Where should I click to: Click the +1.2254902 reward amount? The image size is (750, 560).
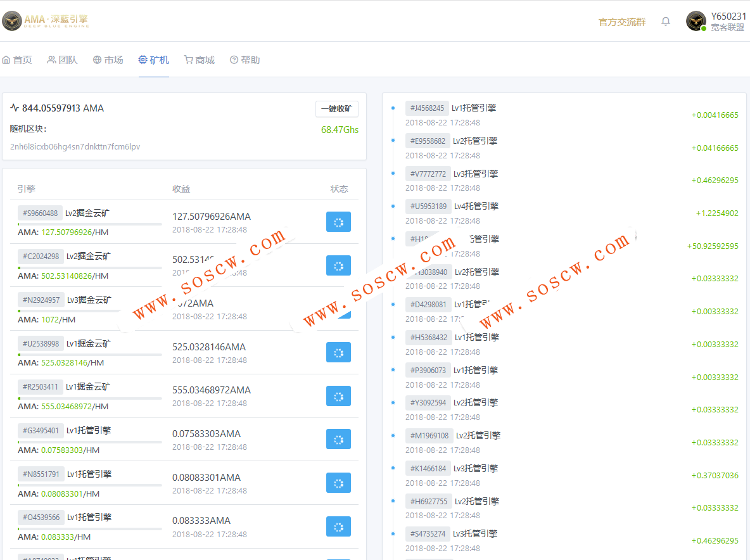[x=717, y=213]
